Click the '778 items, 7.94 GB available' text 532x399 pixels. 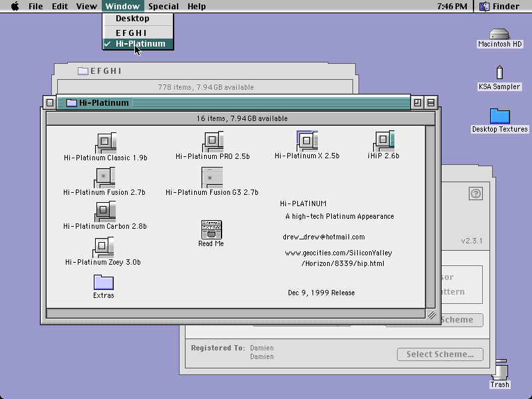point(205,87)
